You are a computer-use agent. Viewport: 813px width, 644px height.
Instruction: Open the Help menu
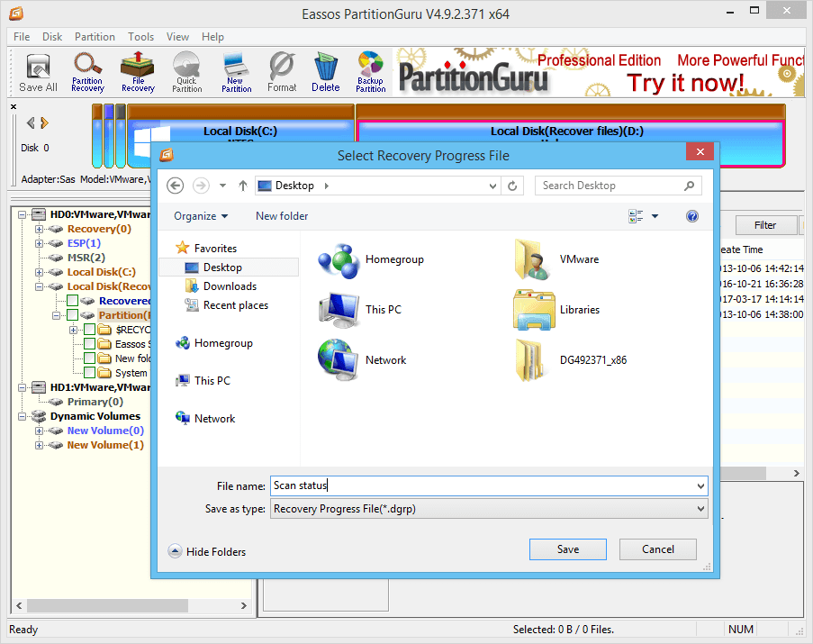(x=212, y=37)
